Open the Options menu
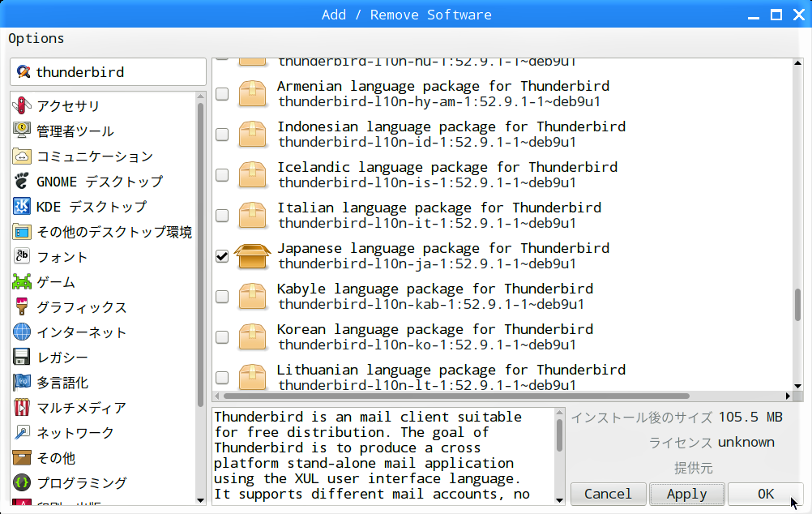 (36, 38)
